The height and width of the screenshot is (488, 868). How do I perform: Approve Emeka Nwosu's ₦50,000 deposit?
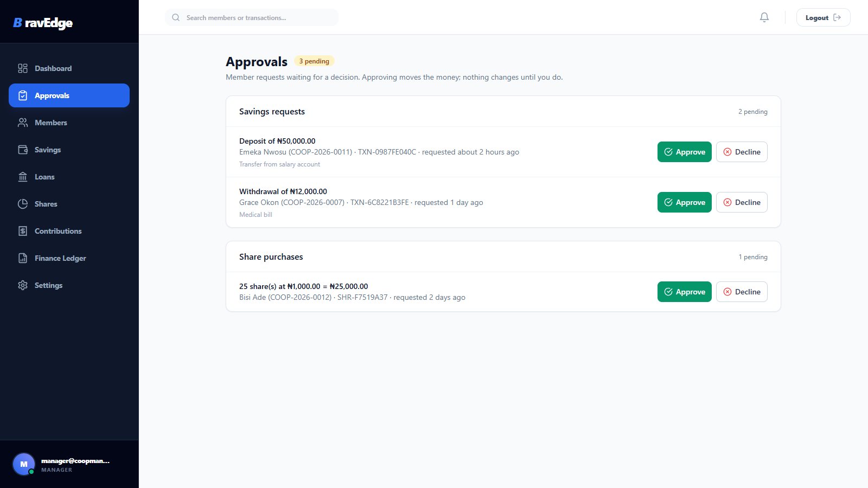(685, 152)
